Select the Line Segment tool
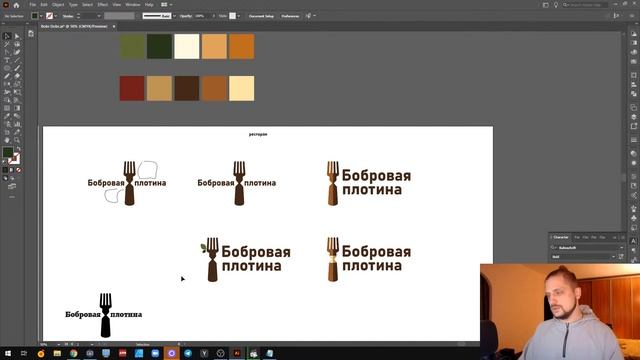The height and width of the screenshot is (360, 640). pyautogui.click(x=17, y=60)
